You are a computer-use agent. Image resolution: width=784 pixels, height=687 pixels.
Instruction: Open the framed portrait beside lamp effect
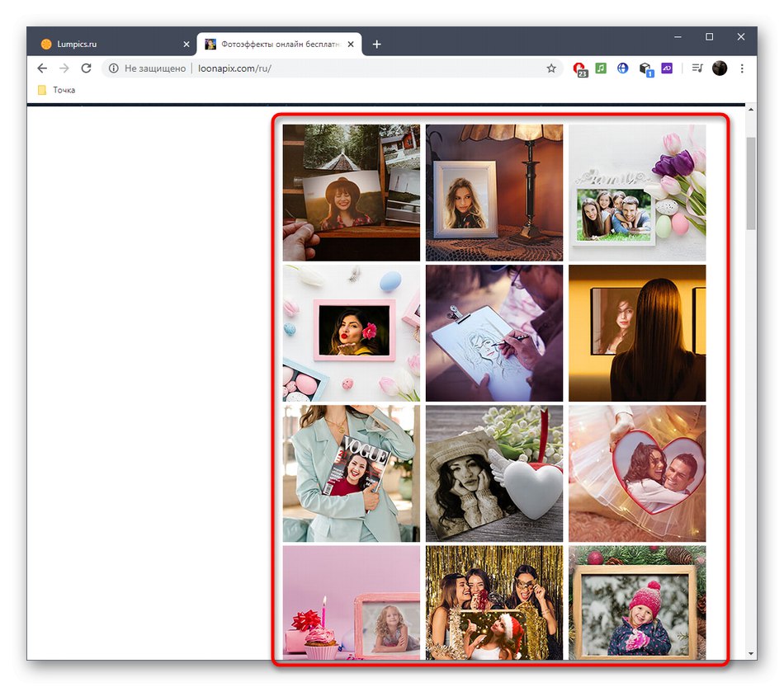tap(494, 193)
